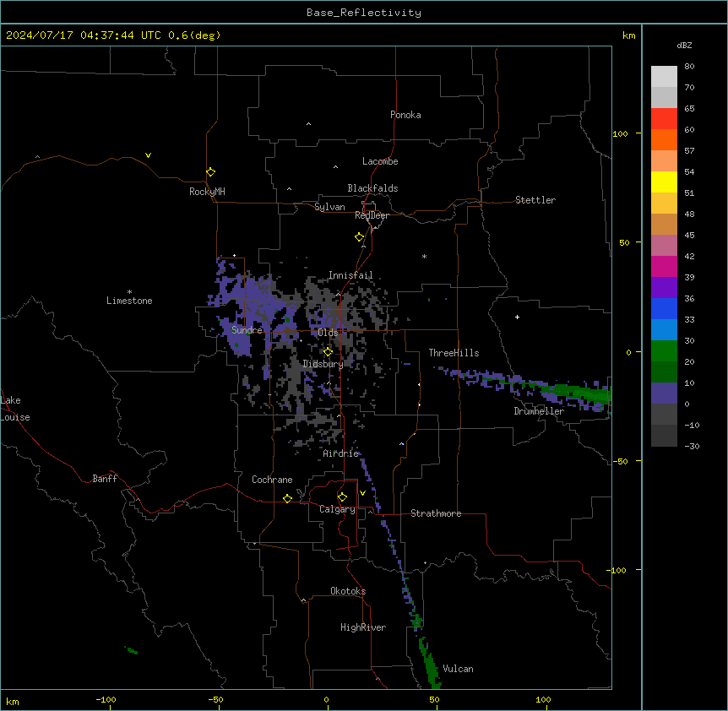Click the Innisfail city label
Image resolution: width=728 pixels, height=711 pixels.
pos(350,275)
